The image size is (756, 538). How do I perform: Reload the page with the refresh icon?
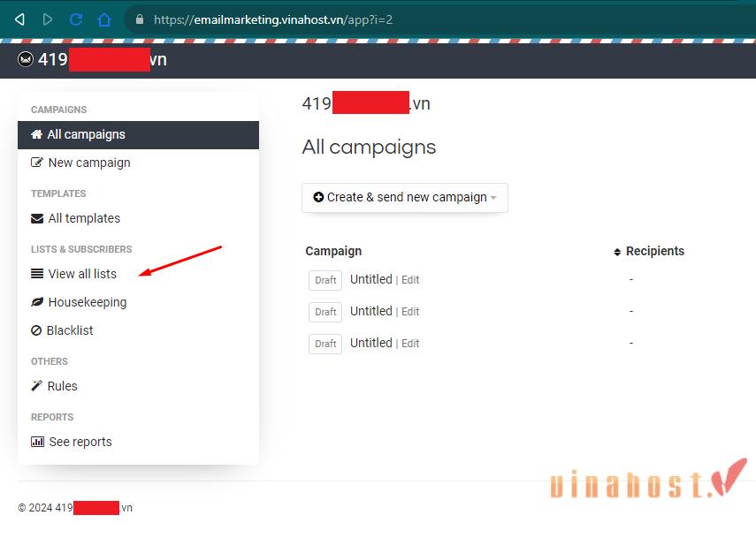coord(76,19)
